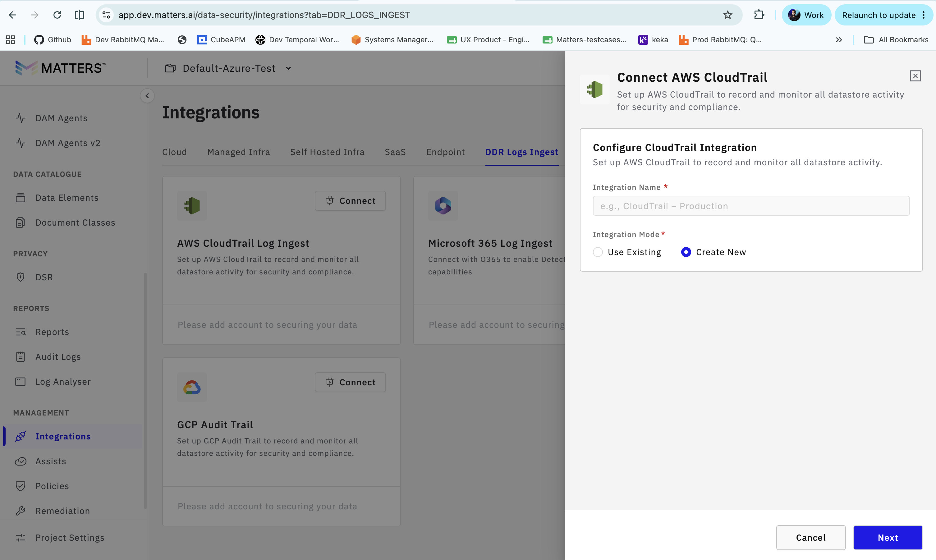Click the Remediation wrench icon
This screenshot has height=560, width=936.
click(21, 511)
